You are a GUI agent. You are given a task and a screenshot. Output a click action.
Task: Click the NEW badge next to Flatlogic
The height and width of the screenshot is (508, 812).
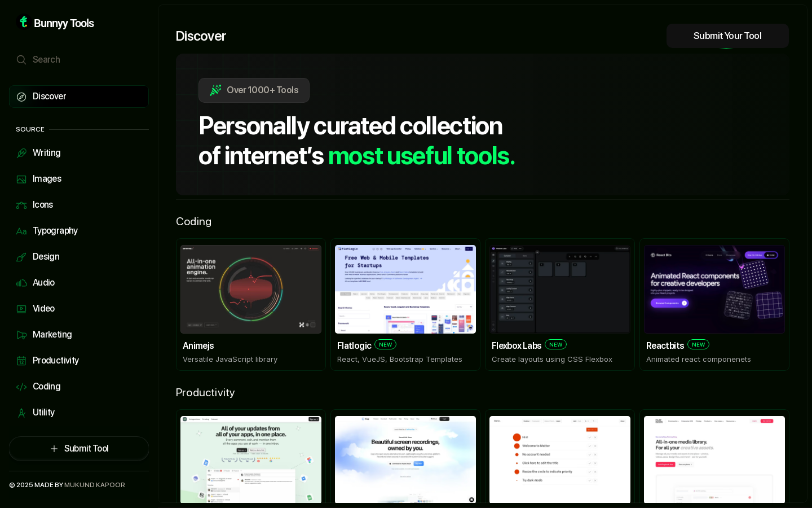coord(386,344)
